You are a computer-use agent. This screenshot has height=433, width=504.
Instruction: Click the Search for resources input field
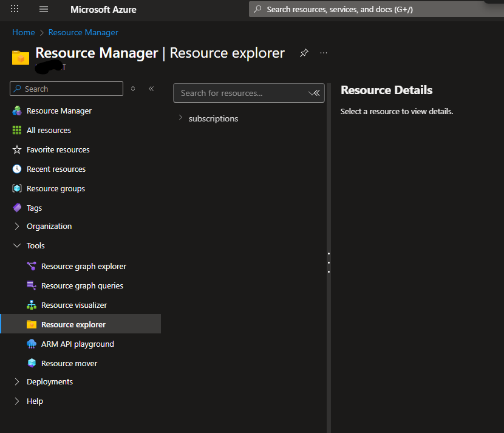pyautogui.click(x=242, y=93)
